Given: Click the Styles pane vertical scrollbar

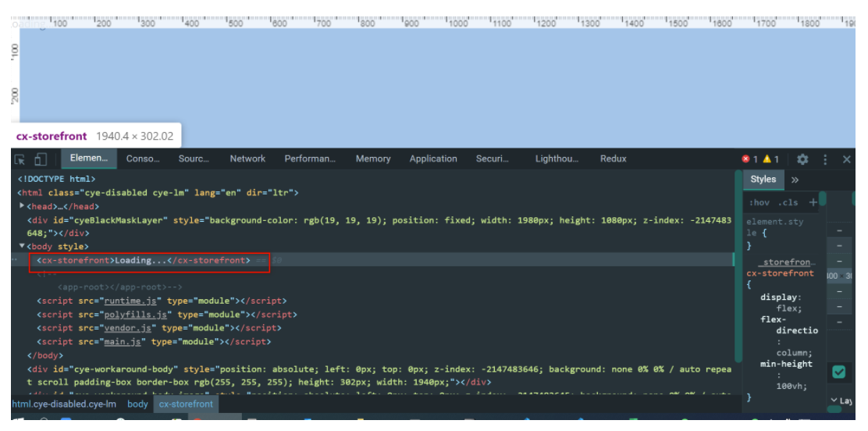Looking at the screenshot, I should (823, 198).
